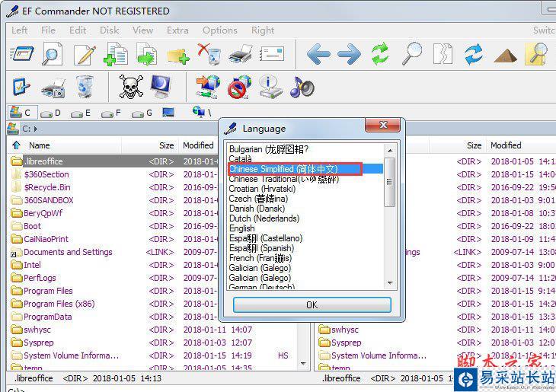Click the send mail envelope icon
This screenshot has height=392, width=556.
tap(272, 54)
